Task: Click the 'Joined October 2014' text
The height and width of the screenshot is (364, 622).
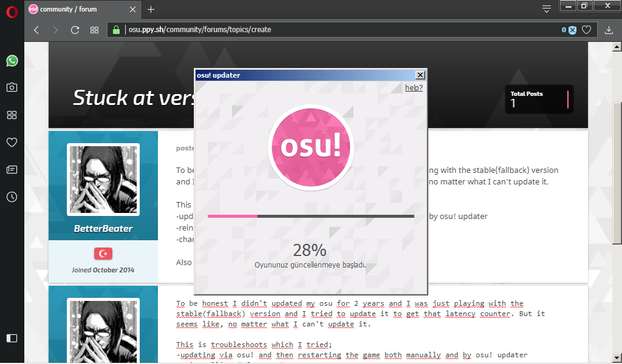Action: click(103, 270)
